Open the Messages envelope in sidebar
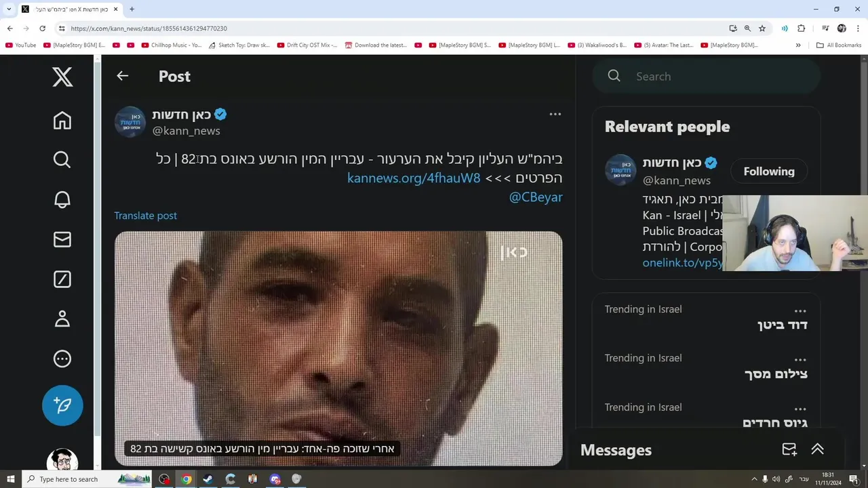 [62, 239]
